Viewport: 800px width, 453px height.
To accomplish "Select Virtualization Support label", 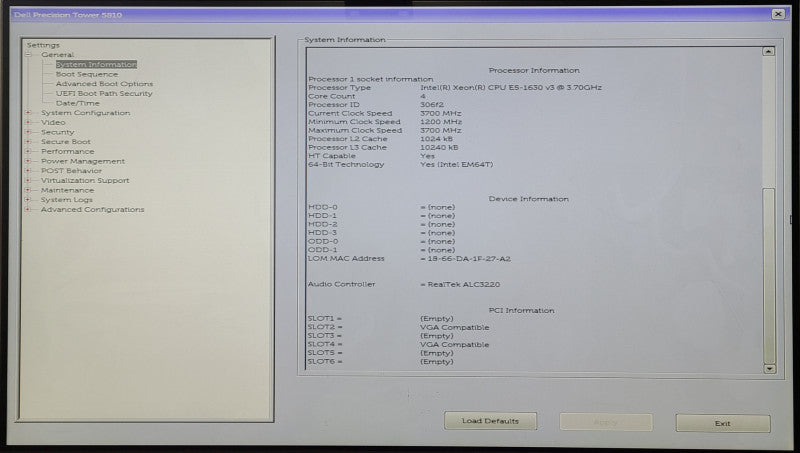I will (x=85, y=181).
